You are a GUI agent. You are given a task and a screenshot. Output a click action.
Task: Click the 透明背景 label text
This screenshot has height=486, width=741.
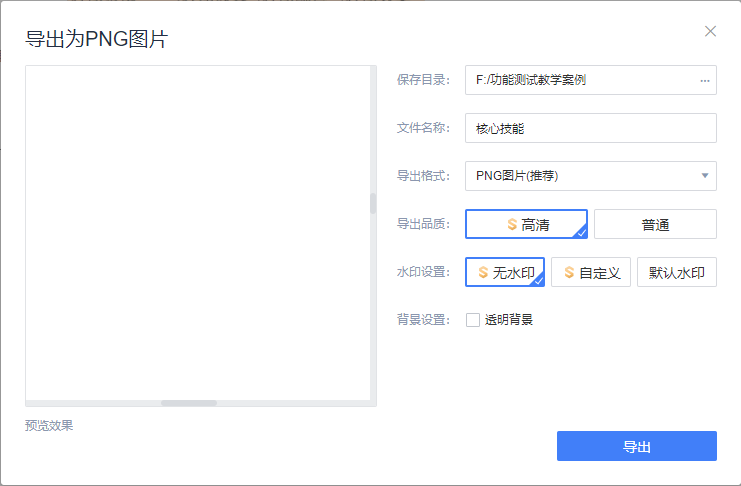[509, 320]
